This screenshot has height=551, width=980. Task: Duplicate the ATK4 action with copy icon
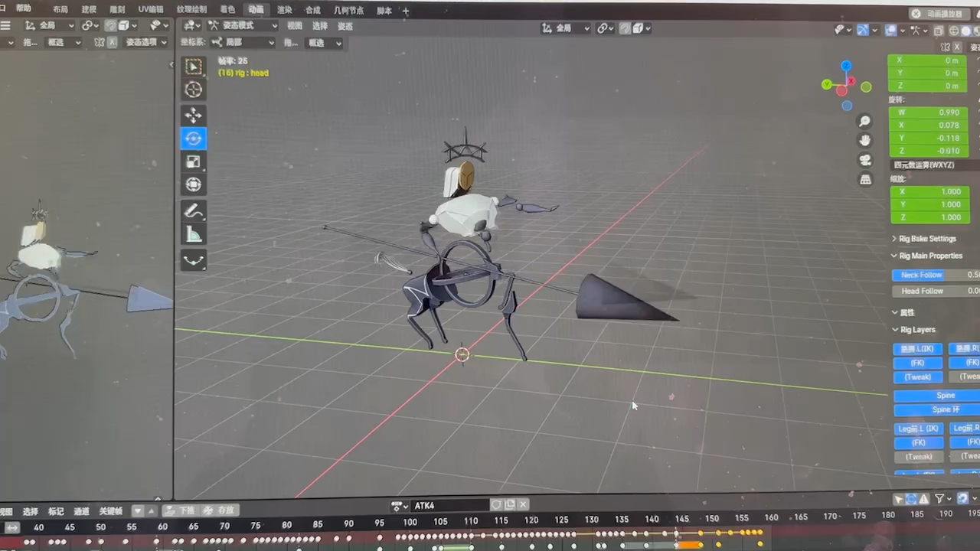[x=510, y=504]
